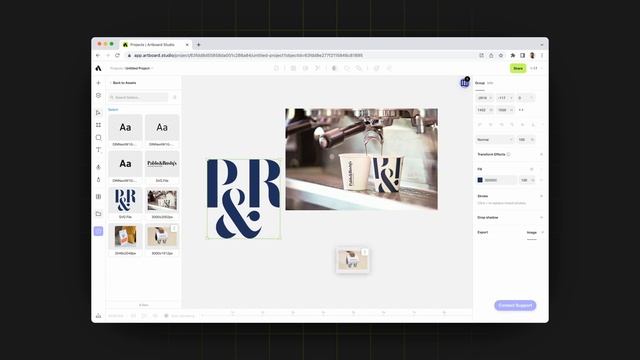Viewport: 640px width, 360px height.
Task: Select the Artboard Studio browser tab
Action: click(156, 44)
